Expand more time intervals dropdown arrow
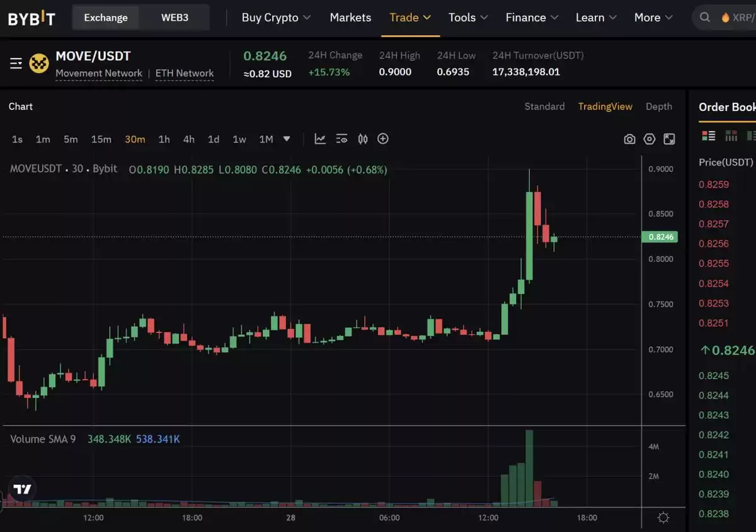756x532 pixels. 287,139
